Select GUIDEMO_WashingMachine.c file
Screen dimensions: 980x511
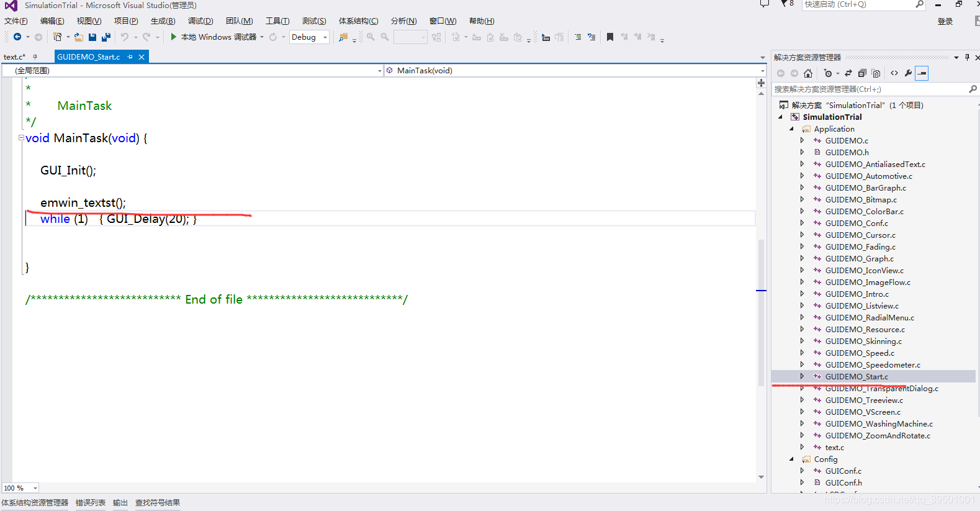click(x=879, y=424)
